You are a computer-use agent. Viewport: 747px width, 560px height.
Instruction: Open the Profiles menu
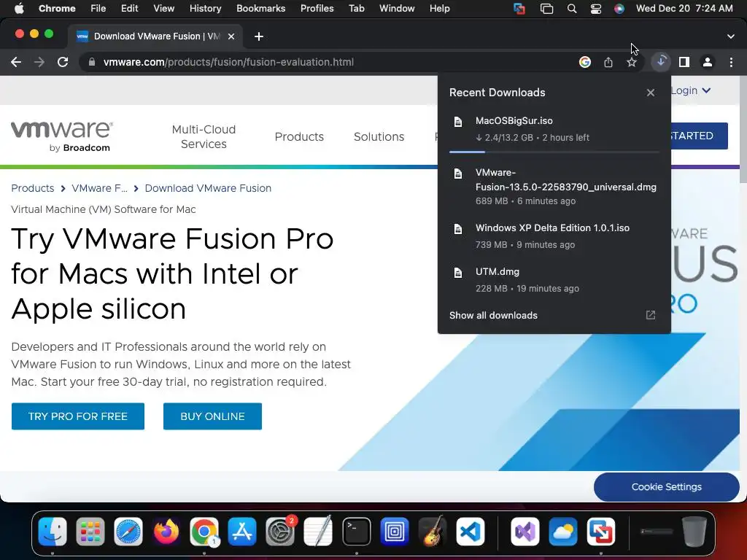[x=317, y=9]
